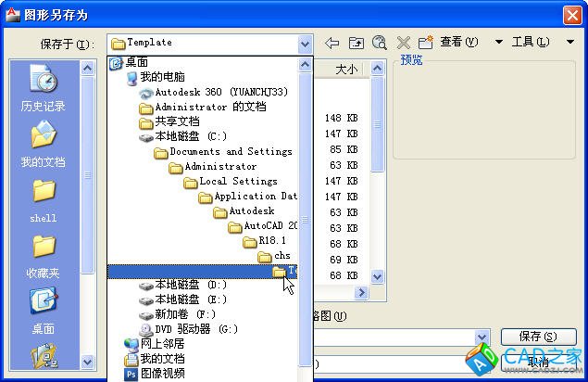Collapse the 保存于 Template dropdown
This screenshot has height=382, width=588.
tap(305, 43)
